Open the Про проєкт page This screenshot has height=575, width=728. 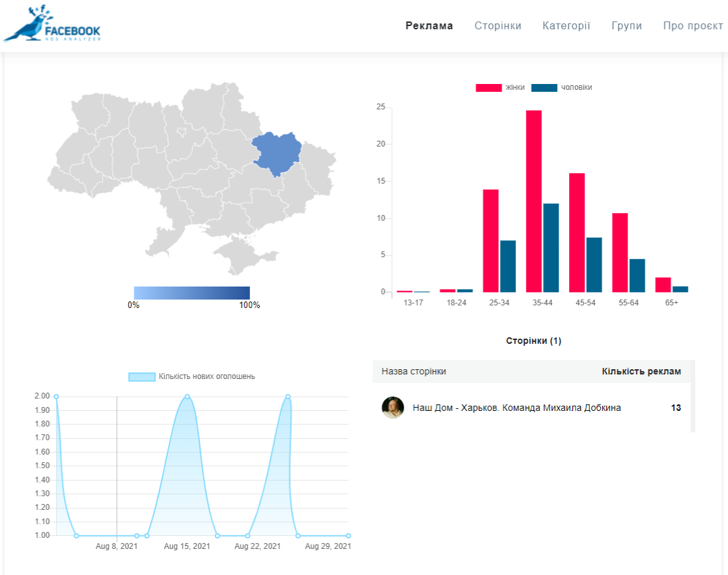(x=693, y=25)
